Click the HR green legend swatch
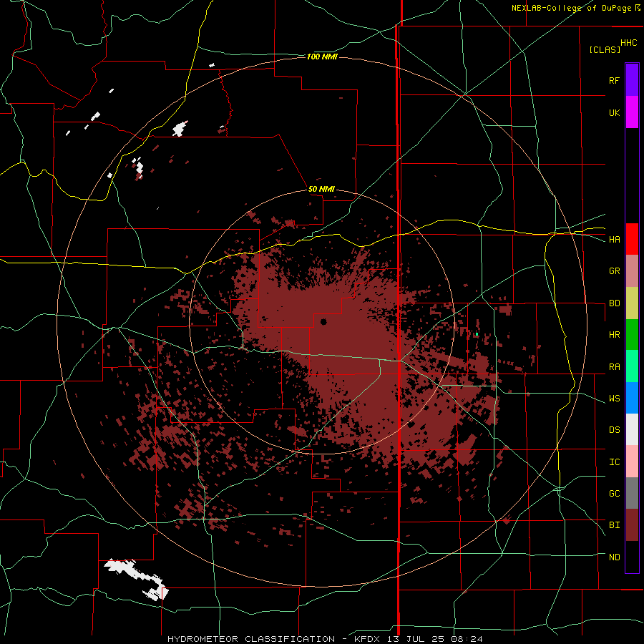 pos(632,334)
